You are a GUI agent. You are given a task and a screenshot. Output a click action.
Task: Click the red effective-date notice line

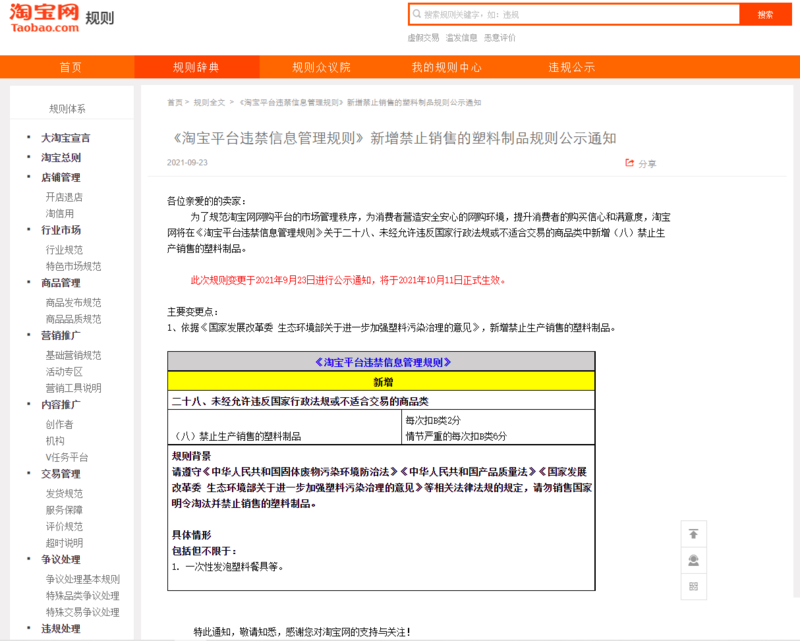point(348,280)
